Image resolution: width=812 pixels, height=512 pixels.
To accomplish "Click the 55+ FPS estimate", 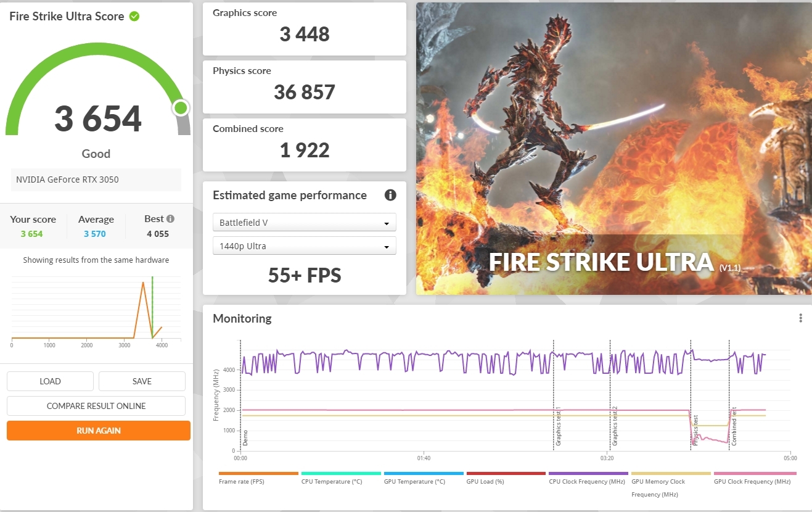I will pyautogui.click(x=305, y=275).
